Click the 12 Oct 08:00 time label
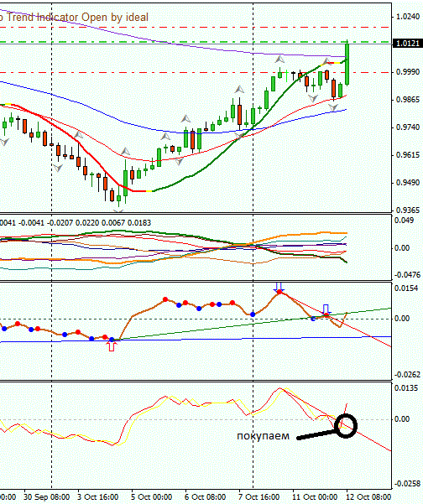 (x=368, y=497)
